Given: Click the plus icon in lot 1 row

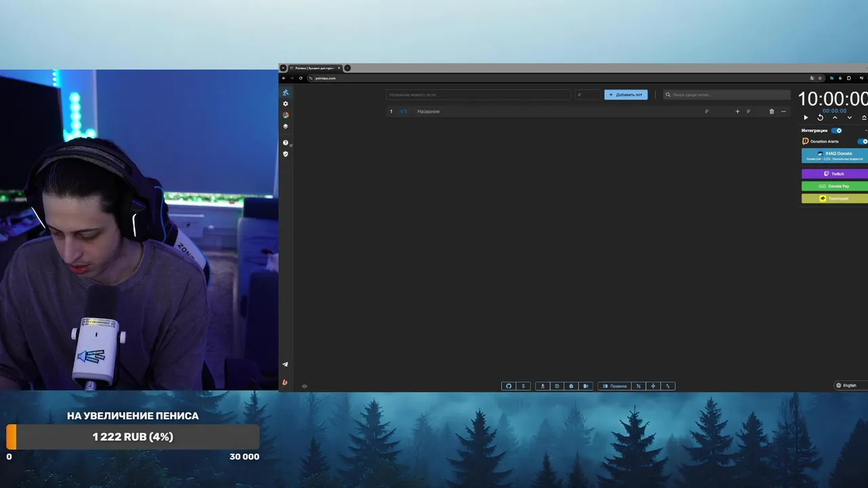Looking at the screenshot, I should (x=737, y=111).
